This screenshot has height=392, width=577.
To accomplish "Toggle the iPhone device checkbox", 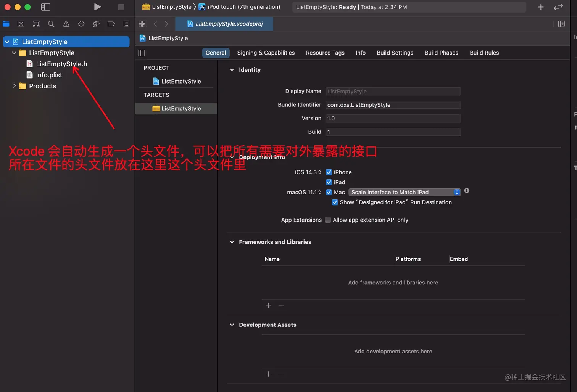I will 329,172.
